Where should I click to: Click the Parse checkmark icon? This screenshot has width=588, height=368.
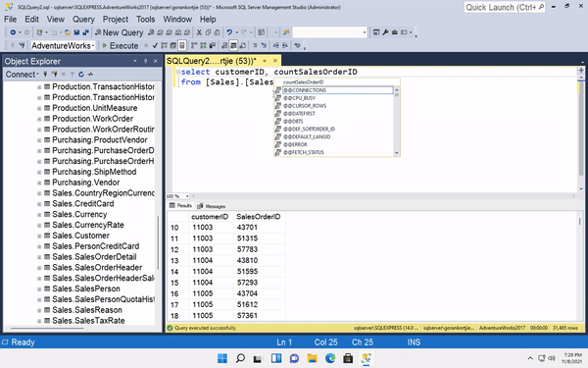coord(155,45)
